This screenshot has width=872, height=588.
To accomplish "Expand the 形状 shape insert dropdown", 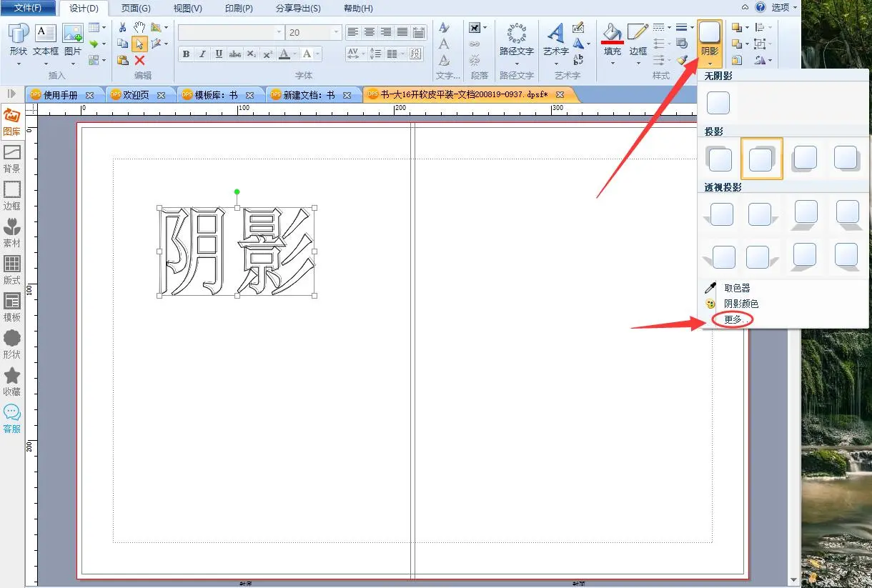I will pyautogui.click(x=19, y=63).
